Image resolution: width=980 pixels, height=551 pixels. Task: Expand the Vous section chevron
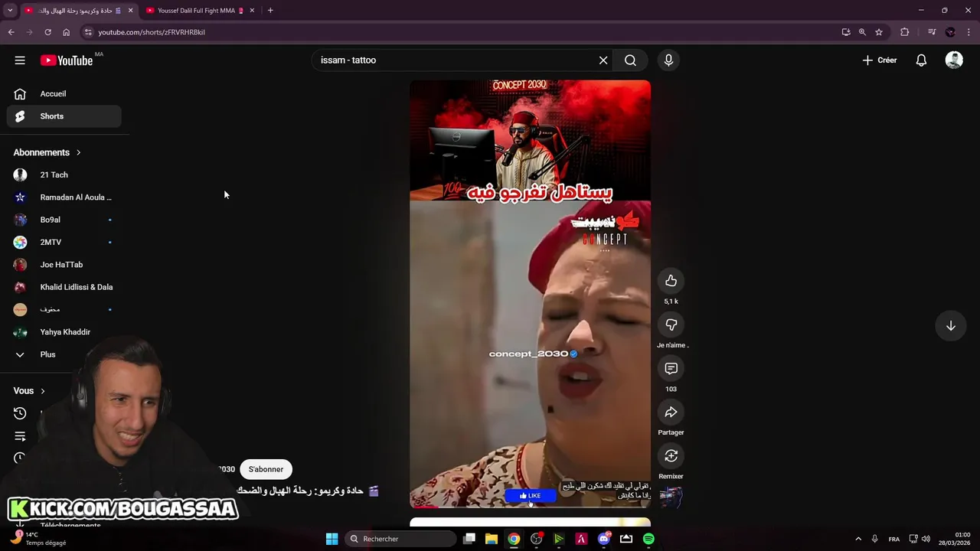(42, 391)
